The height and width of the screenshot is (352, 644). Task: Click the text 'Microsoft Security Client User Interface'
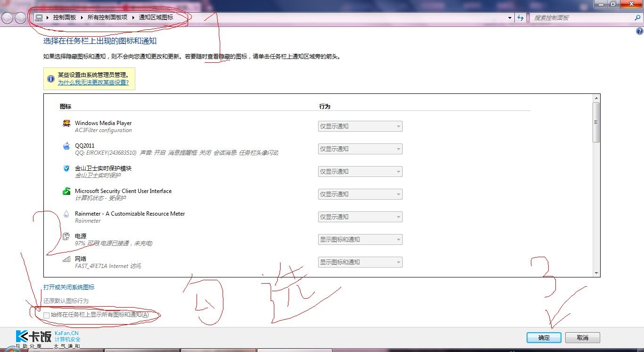coord(123,191)
